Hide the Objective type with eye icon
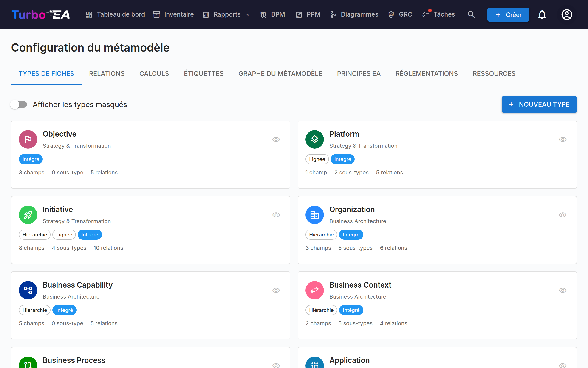The width and height of the screenshot is (588, 368). (x=276, y=139)
